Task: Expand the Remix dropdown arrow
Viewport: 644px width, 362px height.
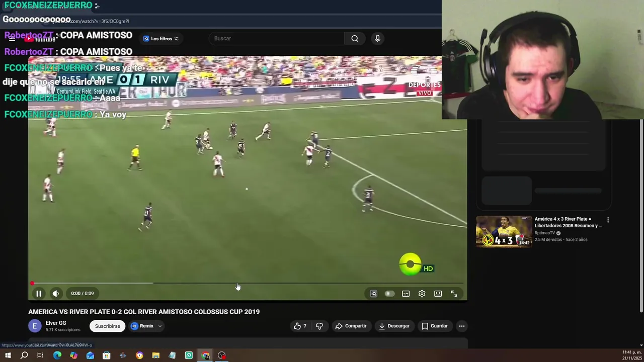Action: (x=160, y=326)
